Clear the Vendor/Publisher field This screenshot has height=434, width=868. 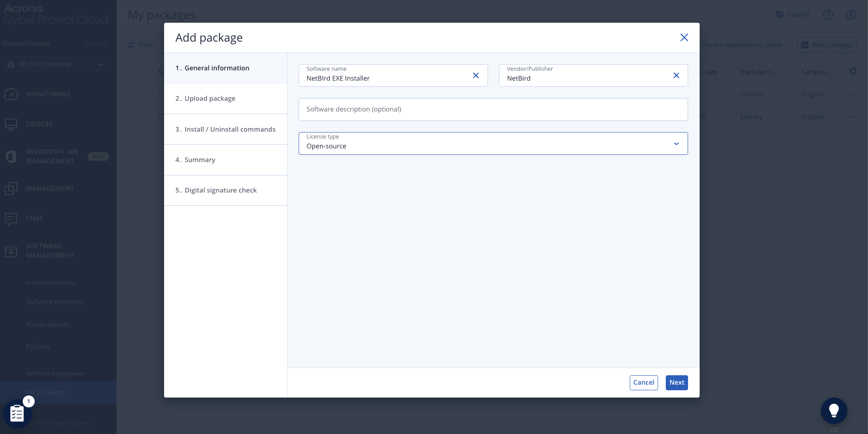pyautogui.click(x=676, y=75)
